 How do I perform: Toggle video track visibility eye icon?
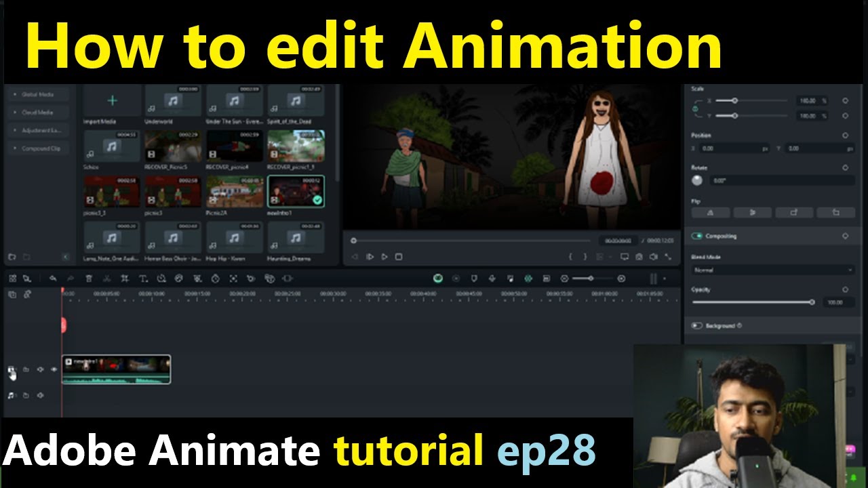(54, 369)
